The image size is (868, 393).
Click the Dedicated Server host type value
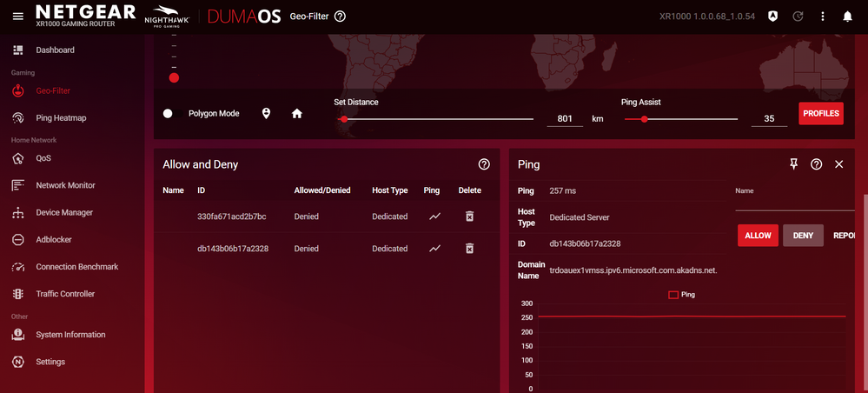(579, 217)
